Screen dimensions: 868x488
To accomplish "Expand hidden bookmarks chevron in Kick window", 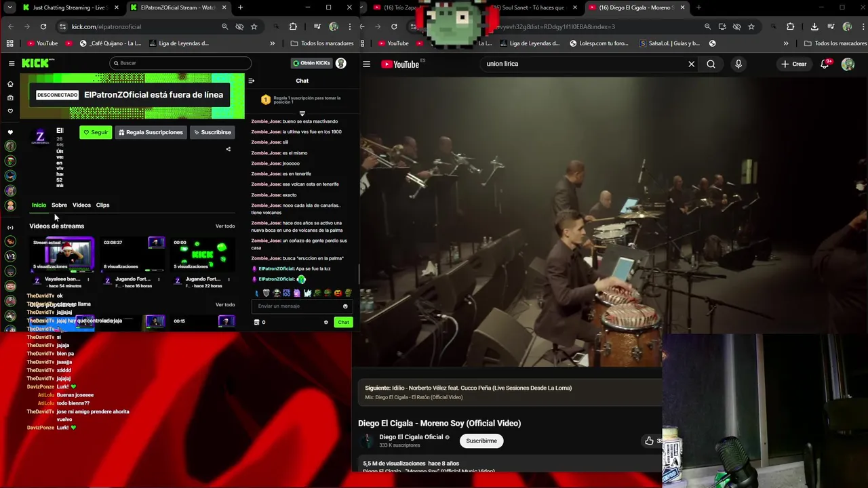I will point(273,43).
